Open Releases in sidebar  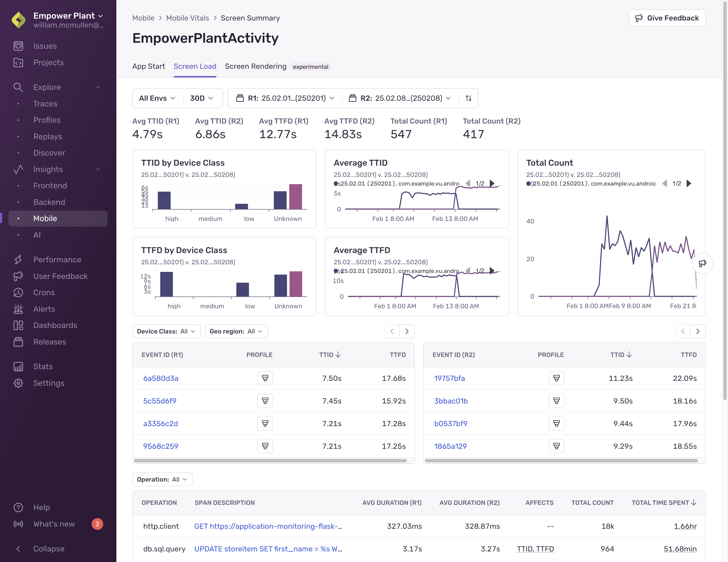pyautogui.click(x=49, y=342)
